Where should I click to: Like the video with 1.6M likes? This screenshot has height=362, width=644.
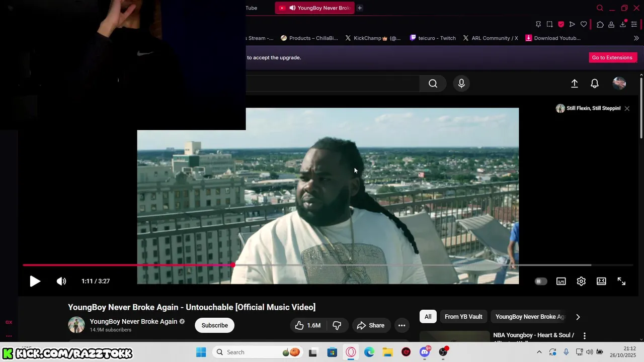point(307,325)
